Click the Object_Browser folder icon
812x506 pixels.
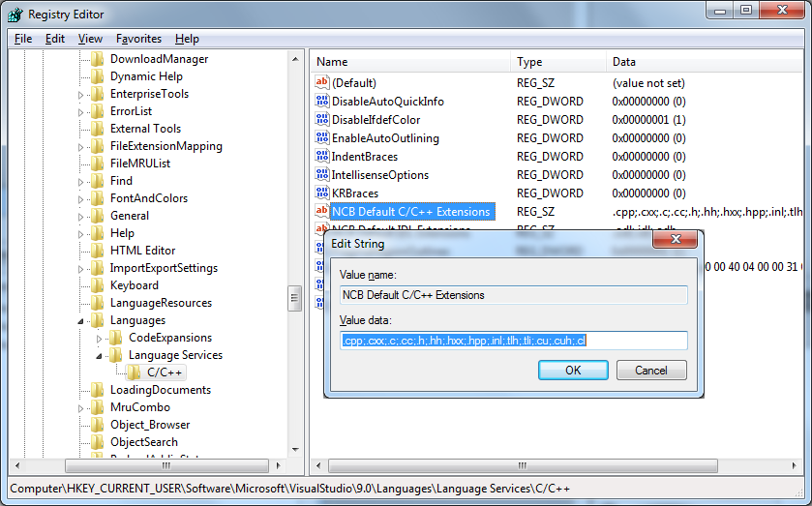pos(98,425)
